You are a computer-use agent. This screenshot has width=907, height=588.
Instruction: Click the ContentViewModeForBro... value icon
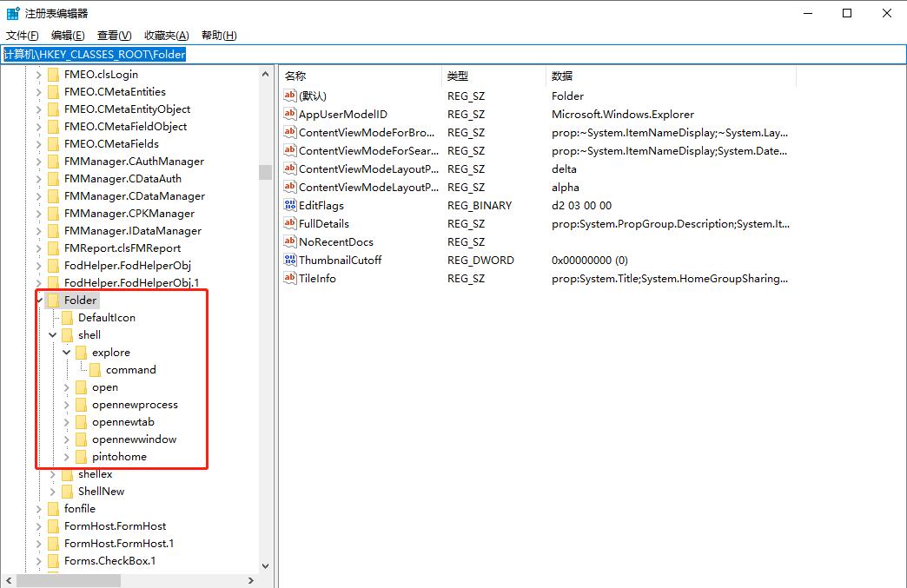tap(290, 132)
